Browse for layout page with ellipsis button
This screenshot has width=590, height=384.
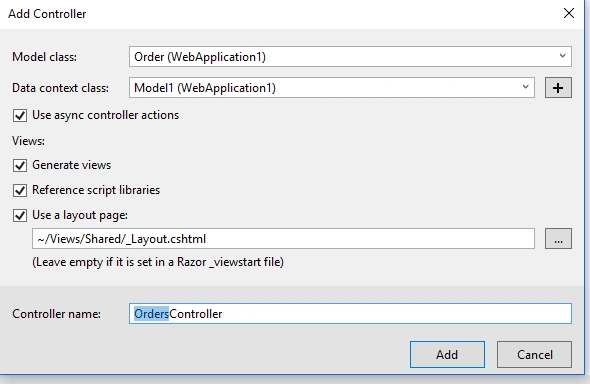click(558, 238)
